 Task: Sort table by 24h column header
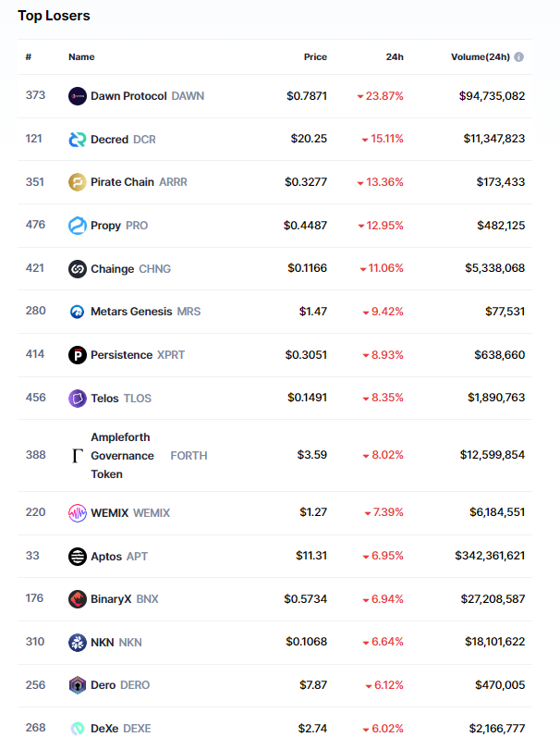[x=395, y=57]
